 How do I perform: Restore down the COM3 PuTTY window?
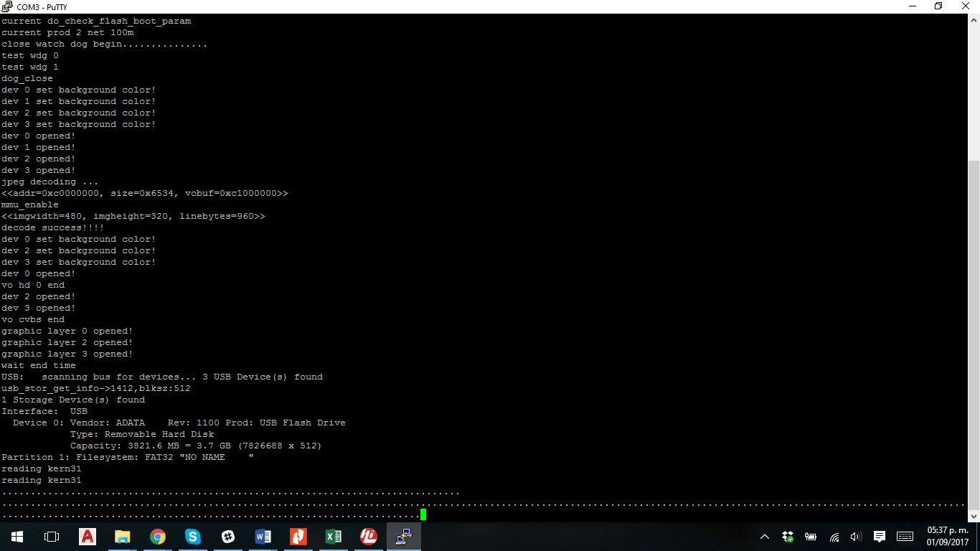pyautogui.click(x=938, y=6)
